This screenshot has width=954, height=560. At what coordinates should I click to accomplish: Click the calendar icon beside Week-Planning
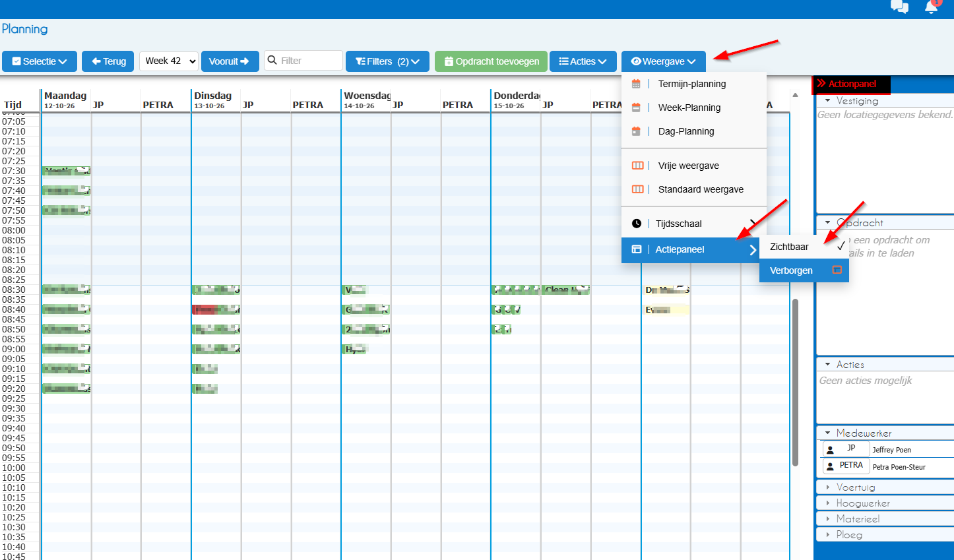point(636,108)
